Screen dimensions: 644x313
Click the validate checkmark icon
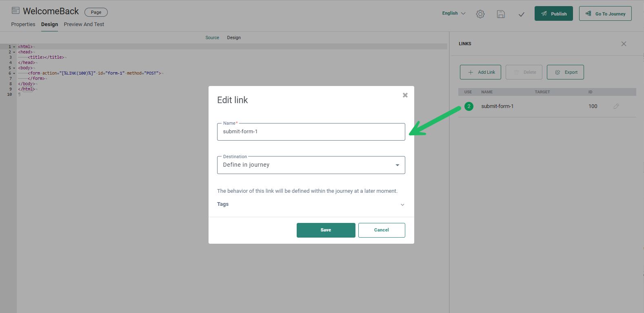click(521, 14)
